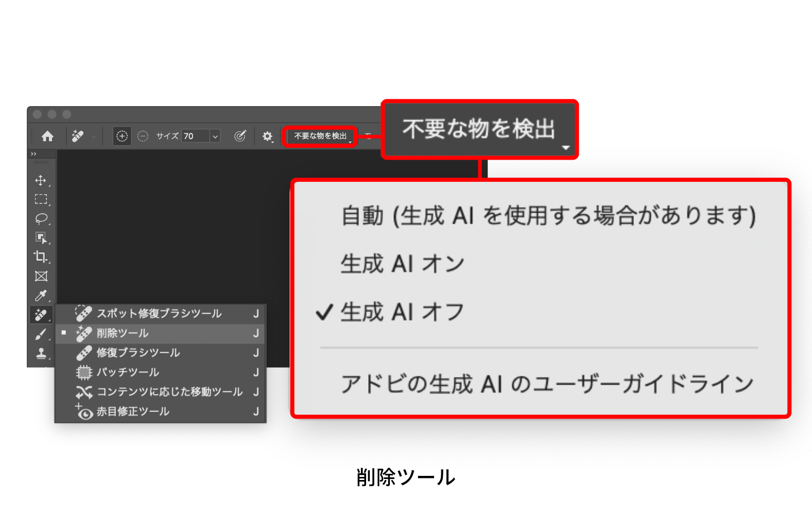Screen dimensions: 812x531
Task: Select the Brush tool in toolbar
Action: tap(41, 334)
